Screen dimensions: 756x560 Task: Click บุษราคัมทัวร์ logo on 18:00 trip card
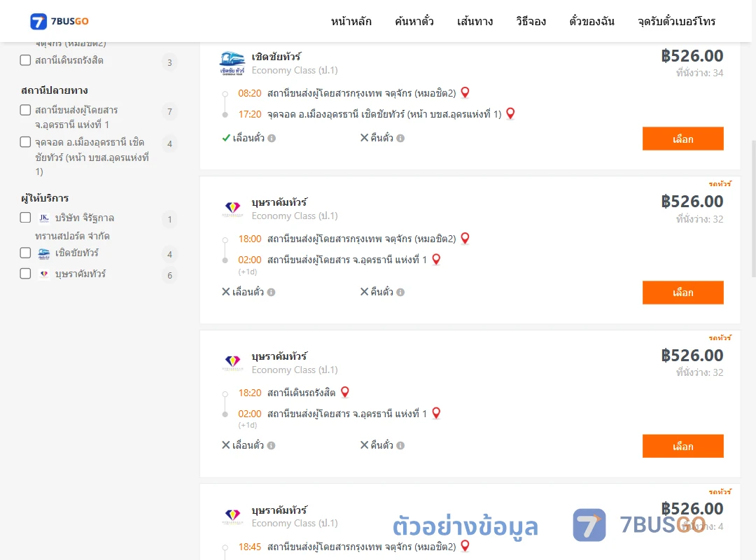click(x=232, y=209)
